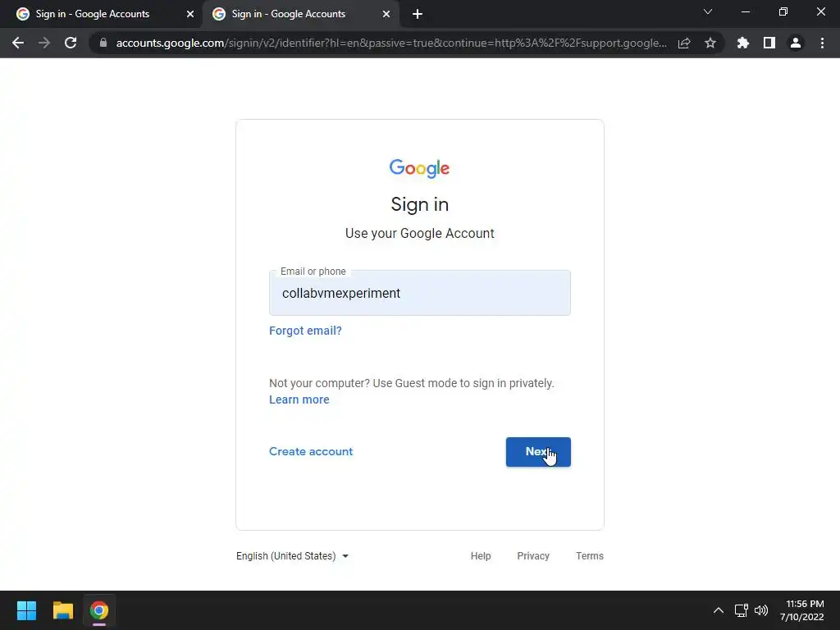This screenshot has width=840, height=630.
Task: Open the Terms link
Action: tap(589, 556)
